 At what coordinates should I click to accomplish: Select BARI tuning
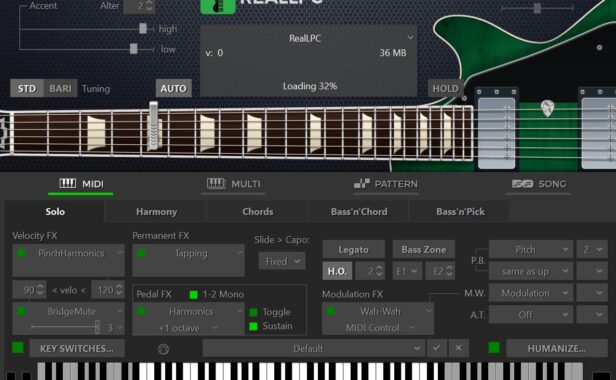60,88
